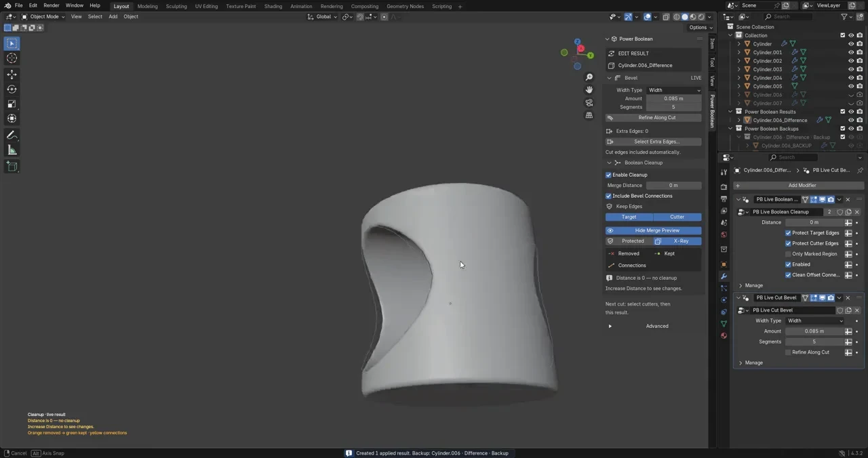
Task: Expand Manage under PB Live Cut Bevel
Action: point(741,362)
